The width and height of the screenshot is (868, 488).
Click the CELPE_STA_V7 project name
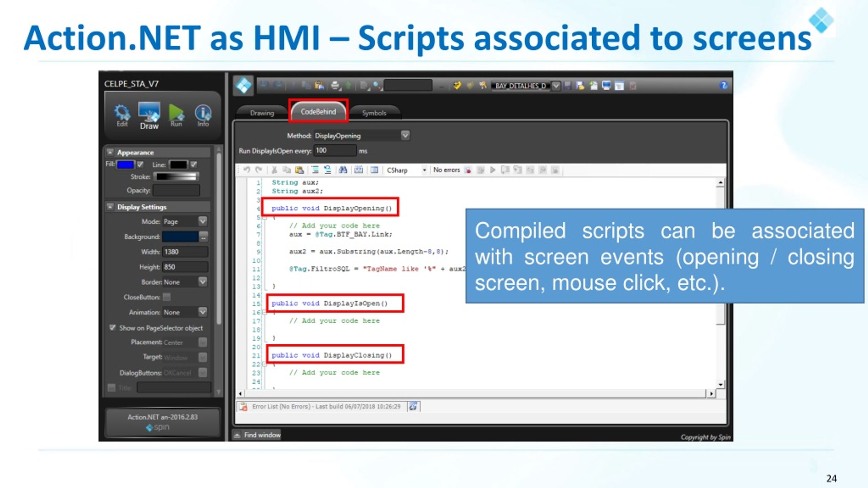tap(131, 84)
